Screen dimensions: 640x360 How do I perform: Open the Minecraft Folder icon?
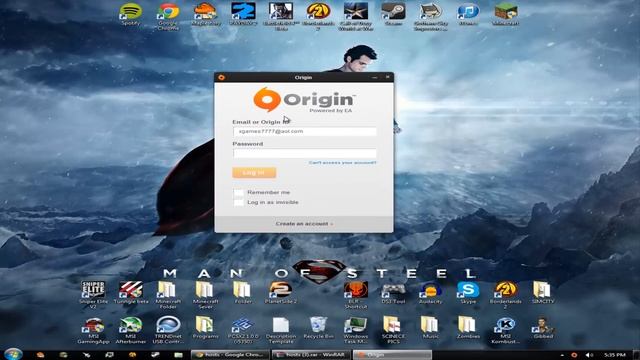click(x=168, y=295)
